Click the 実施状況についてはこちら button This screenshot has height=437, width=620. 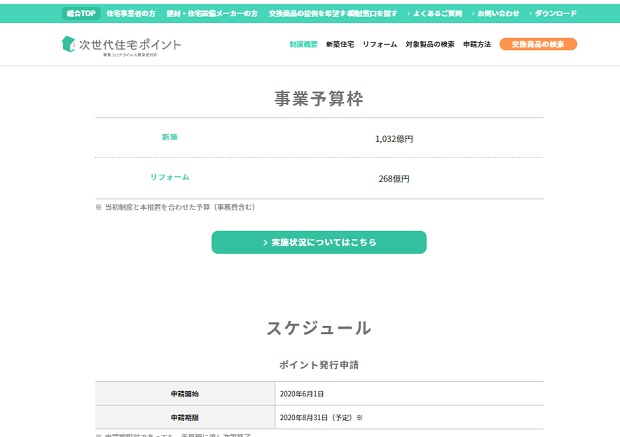click(x=319, y=243)
